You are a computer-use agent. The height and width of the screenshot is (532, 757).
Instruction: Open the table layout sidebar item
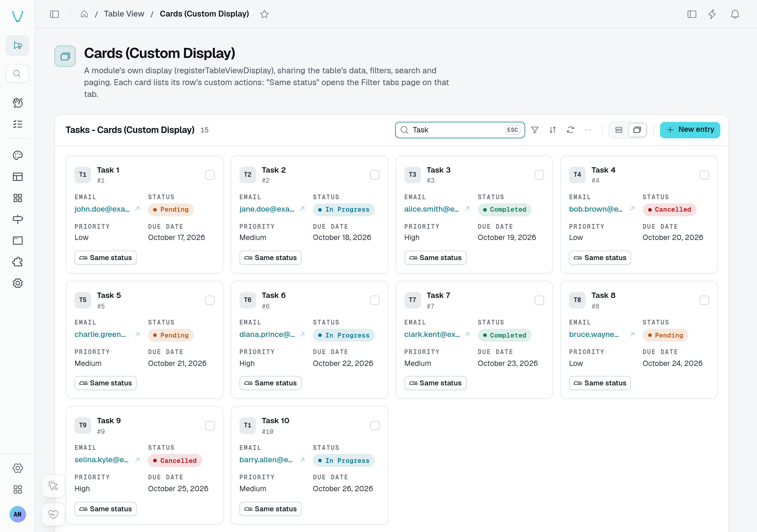click(x=17, y=177)
